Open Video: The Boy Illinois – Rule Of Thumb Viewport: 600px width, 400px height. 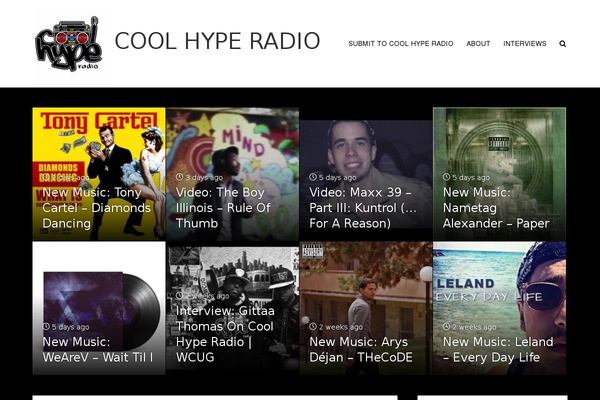[223, 208]
